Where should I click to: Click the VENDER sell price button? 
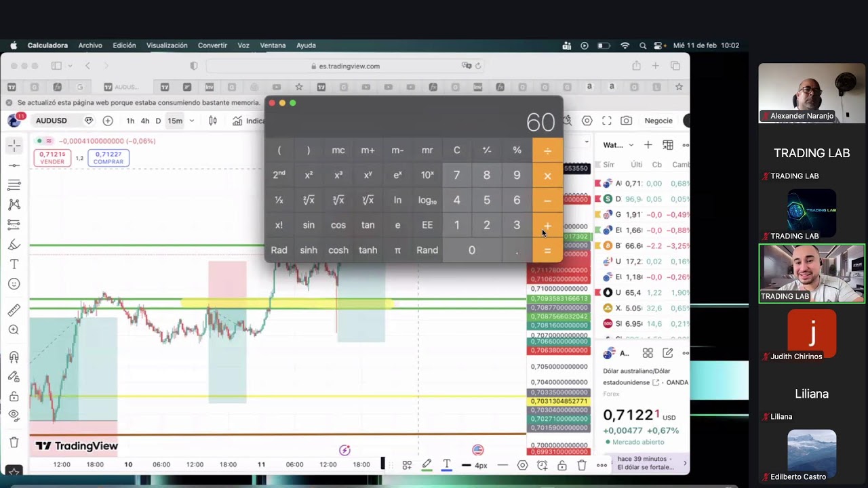point(52,158)
